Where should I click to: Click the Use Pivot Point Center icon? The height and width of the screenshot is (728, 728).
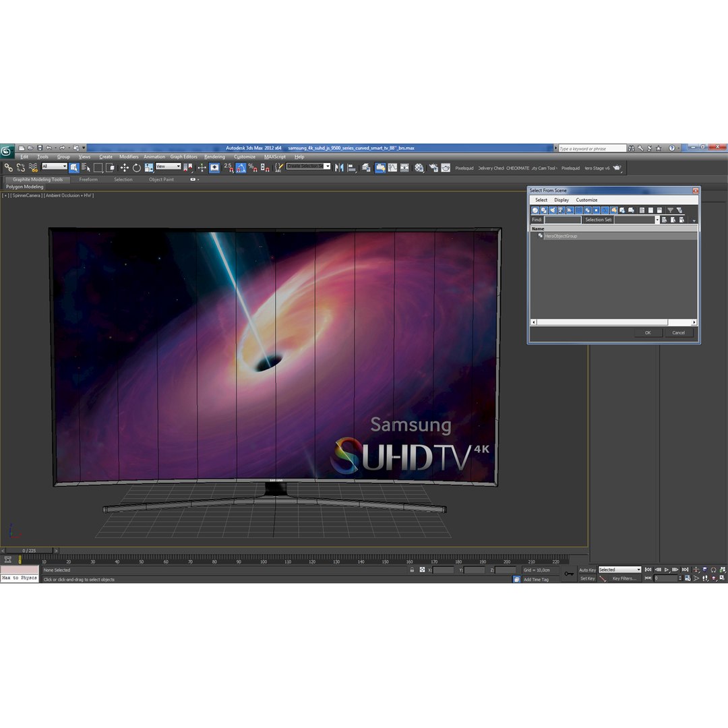click(x=188, y=168)
